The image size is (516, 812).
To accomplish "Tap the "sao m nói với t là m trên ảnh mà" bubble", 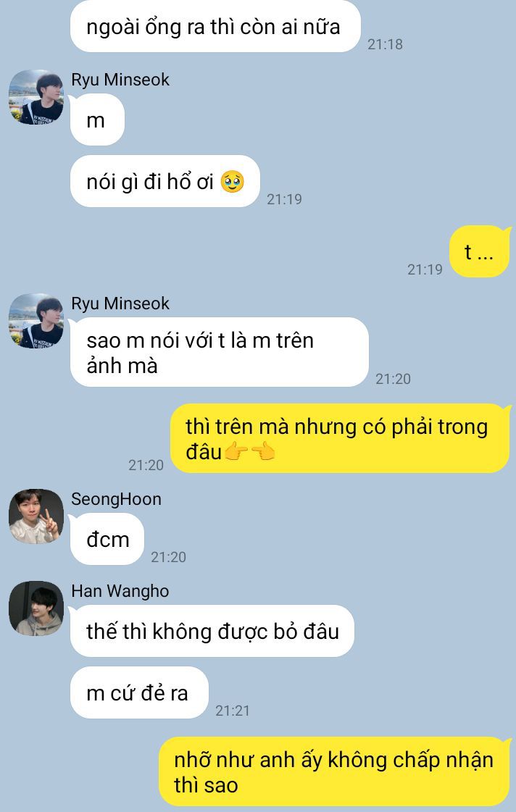I will click(x=219, y=352).
